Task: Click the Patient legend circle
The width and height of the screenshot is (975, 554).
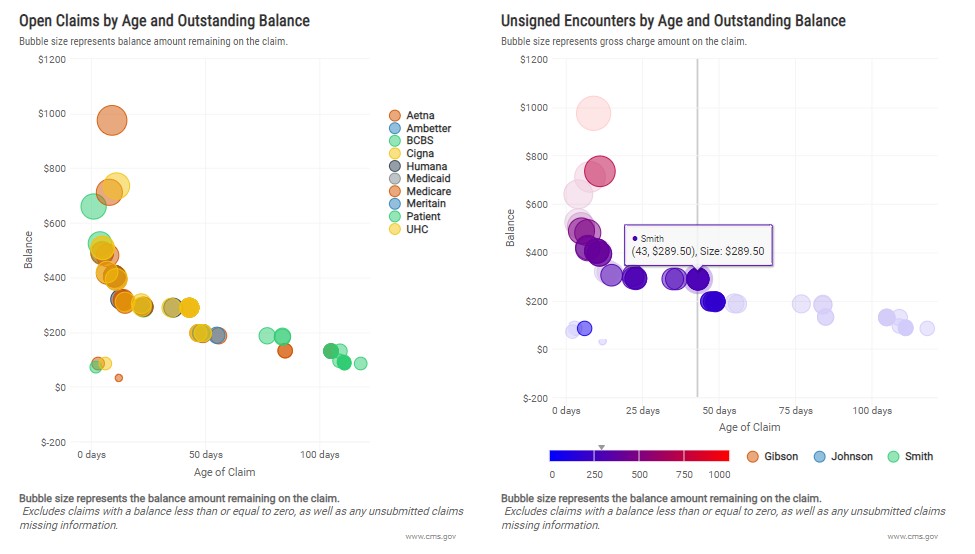Action: pos(394,216)
